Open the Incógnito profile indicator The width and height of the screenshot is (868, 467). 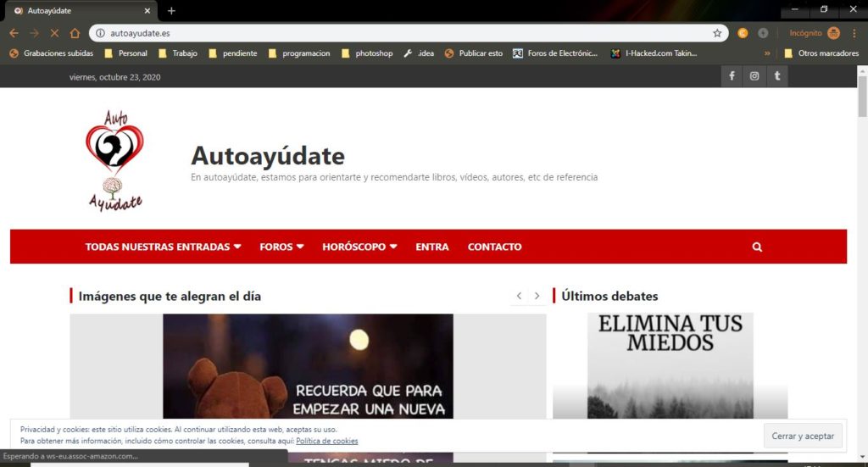click(815, 33)
